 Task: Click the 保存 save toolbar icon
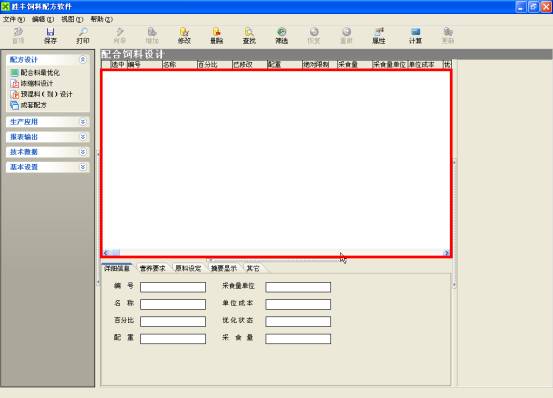coord(50,36)
